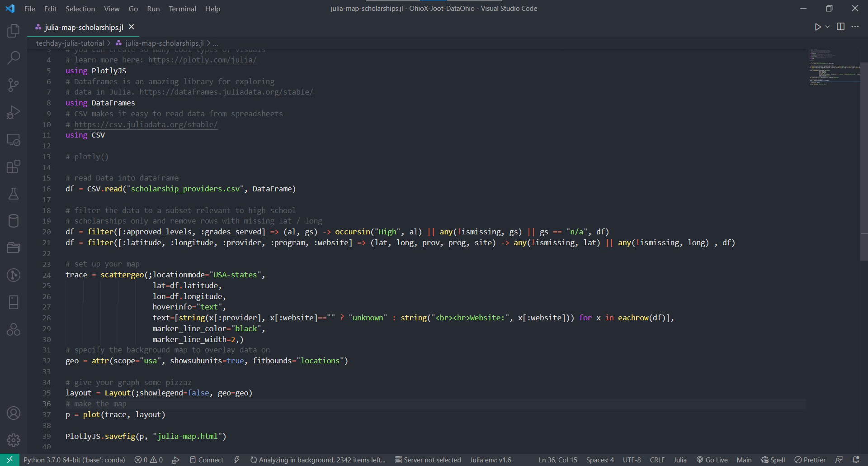Open the Help menu

tap(212, 9)
